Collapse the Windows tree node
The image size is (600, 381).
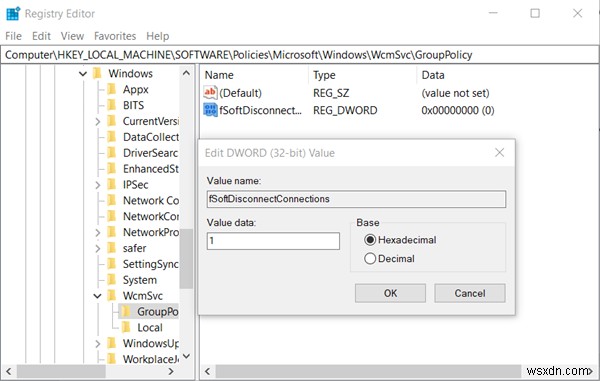click(83, 73)
